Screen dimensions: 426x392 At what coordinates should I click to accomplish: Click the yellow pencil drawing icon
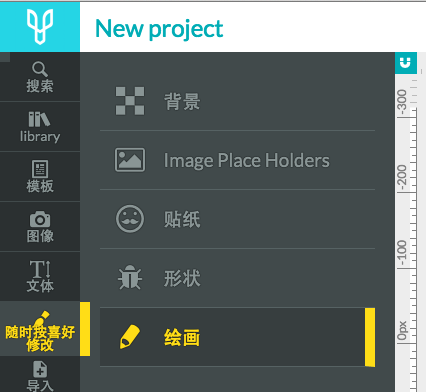pyautogui.click(x=130, y=337)
